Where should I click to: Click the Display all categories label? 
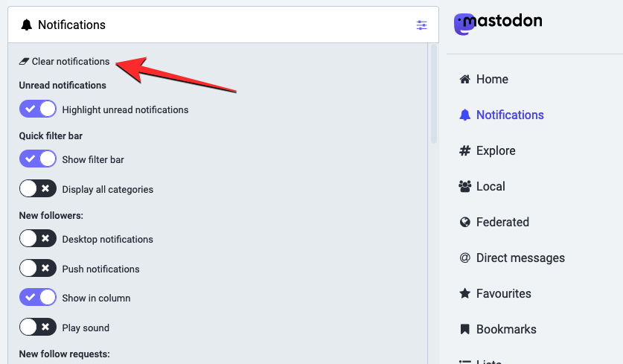(108, 190)
